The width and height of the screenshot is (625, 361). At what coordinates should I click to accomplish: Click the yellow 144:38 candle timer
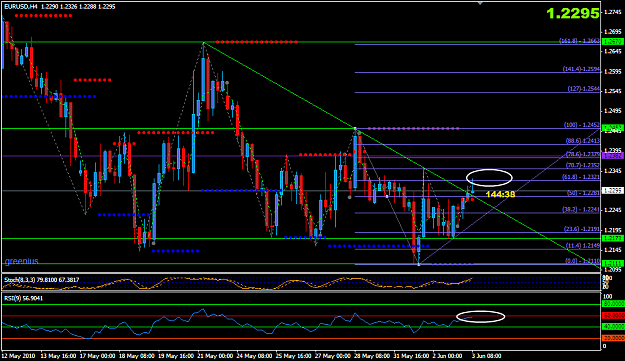501,194
